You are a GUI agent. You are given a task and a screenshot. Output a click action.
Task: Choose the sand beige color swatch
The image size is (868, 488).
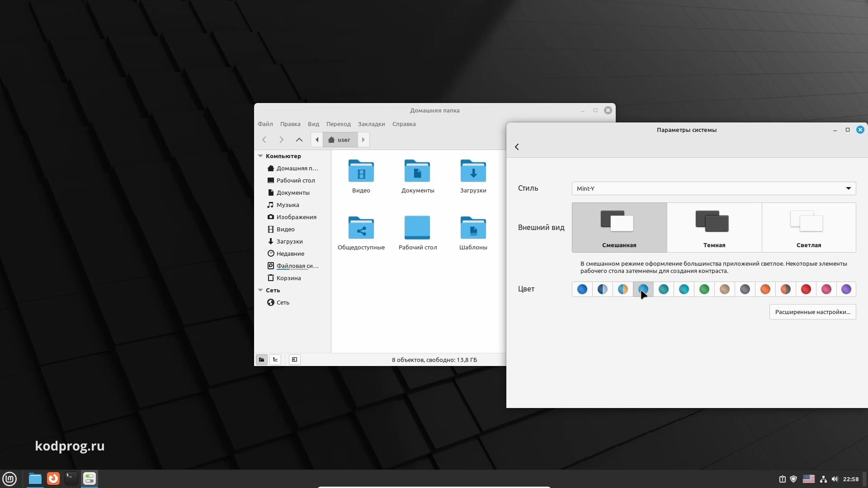point(725,289)
